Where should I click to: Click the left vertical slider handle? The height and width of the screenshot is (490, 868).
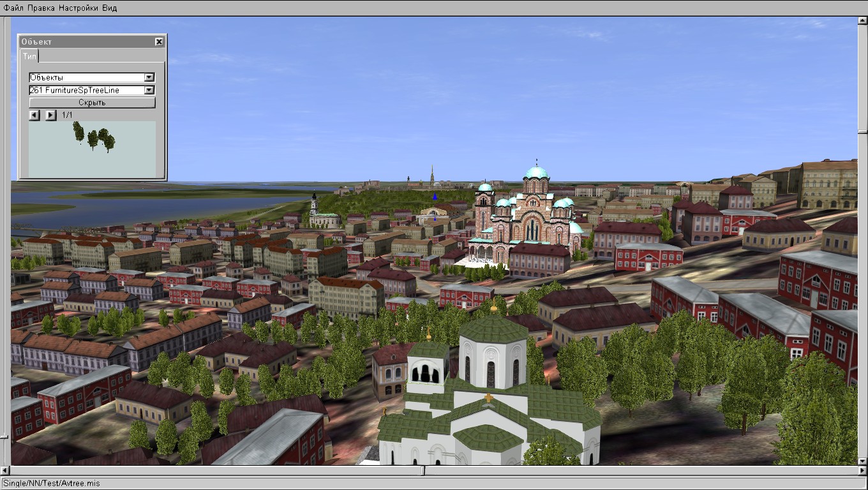[4, 437]
